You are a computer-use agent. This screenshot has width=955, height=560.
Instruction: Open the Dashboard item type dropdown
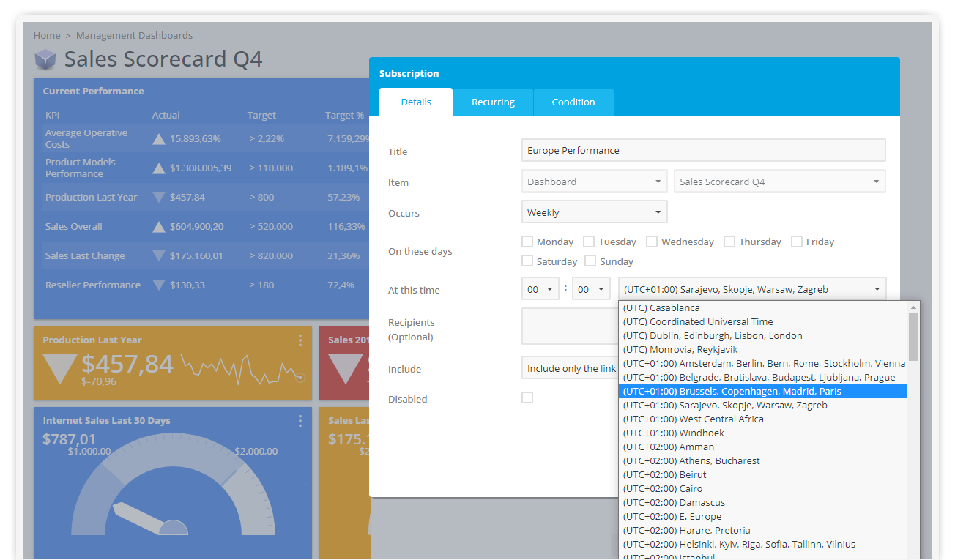pos(595,182)
